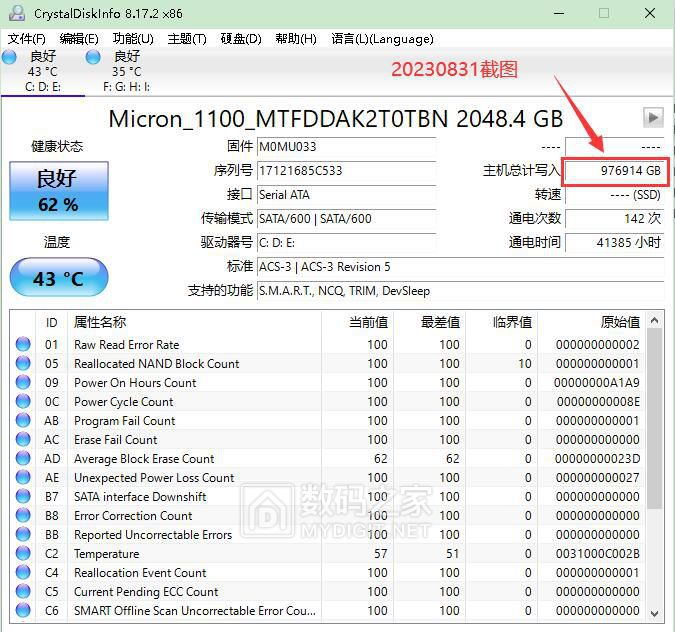Click the 原始值 column header
675x632 pixels.
point(591,322)
